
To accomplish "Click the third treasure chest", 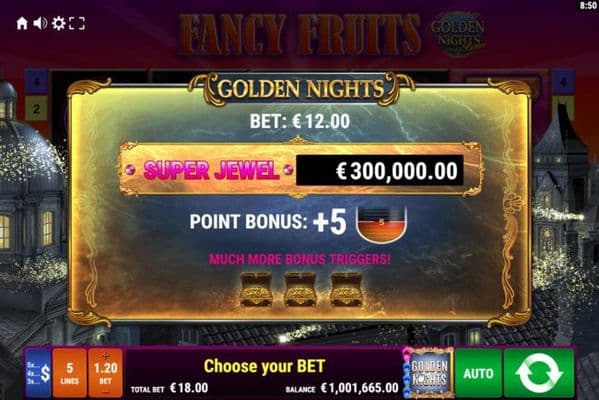I will 346,289.
